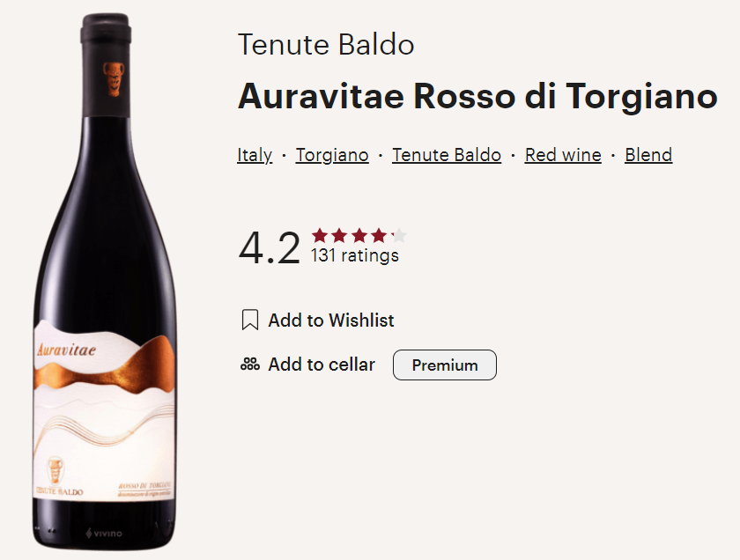Click the 131 ratings count
The height and width of the screenshot is (560, 740).
(x=355, y=256)
